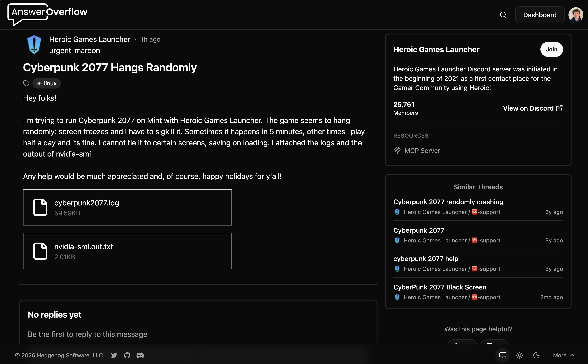
Task: Open the View on Discord link
Action: (533, 108)
